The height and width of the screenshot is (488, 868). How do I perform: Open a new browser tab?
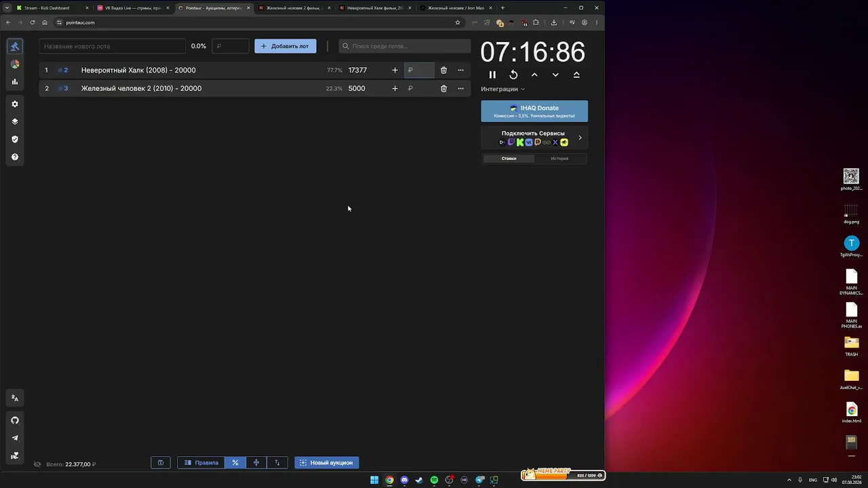502,8
